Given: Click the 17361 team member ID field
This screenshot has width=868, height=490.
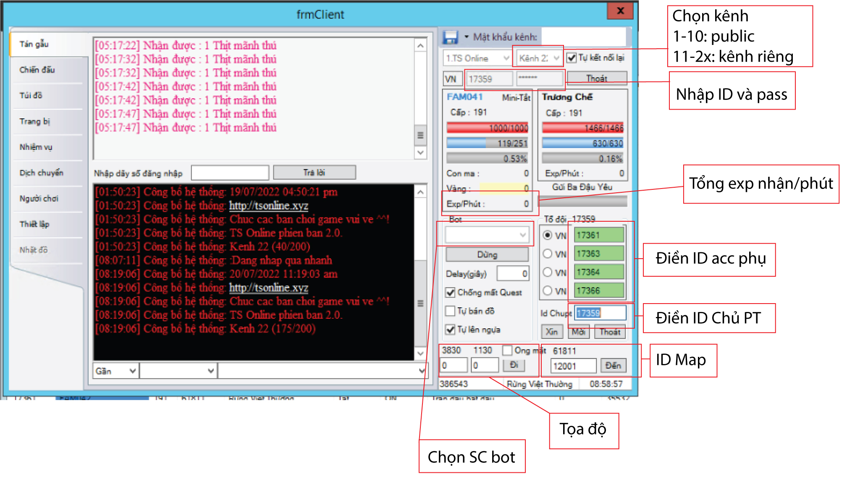Looking at the screenshot, I should pos(598,235).
